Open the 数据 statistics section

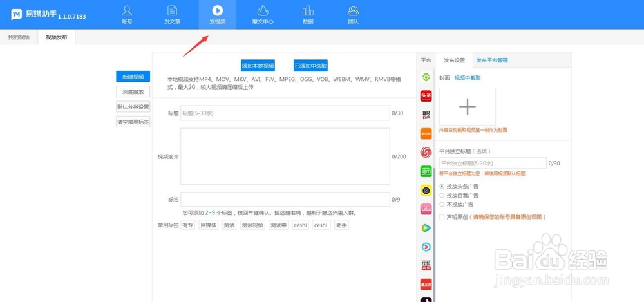tap(308, 14)
